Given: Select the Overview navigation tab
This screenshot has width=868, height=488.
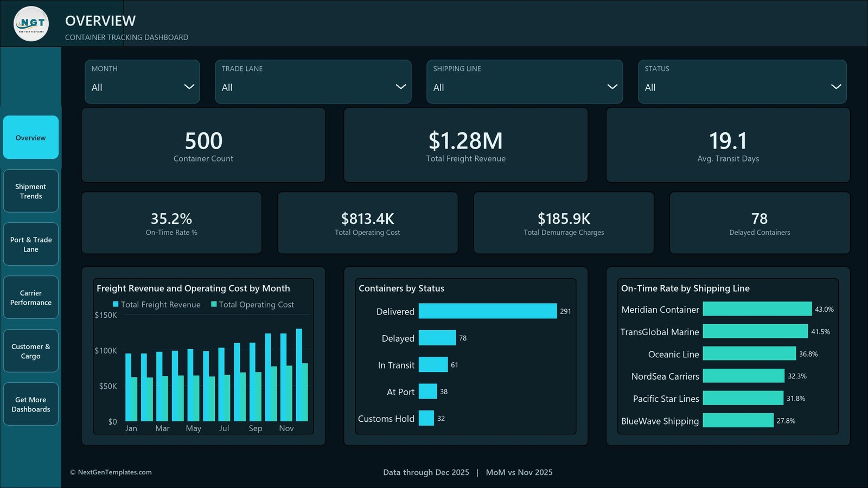Looking at the screenshot, I should (31, 137).
